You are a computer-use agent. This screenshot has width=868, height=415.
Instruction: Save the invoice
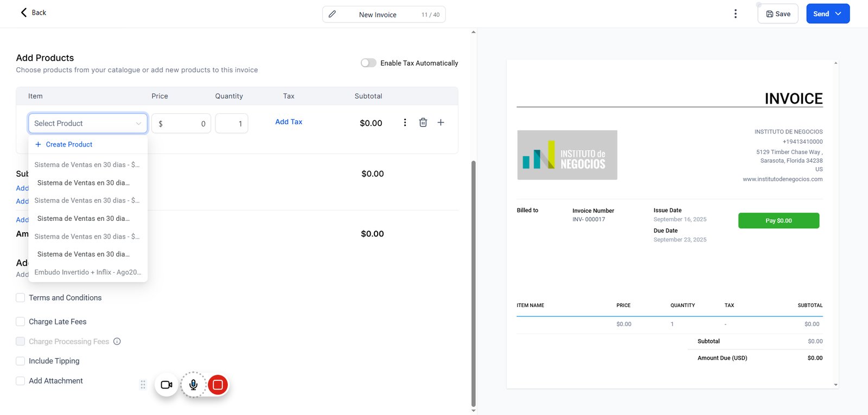point(778,14)
